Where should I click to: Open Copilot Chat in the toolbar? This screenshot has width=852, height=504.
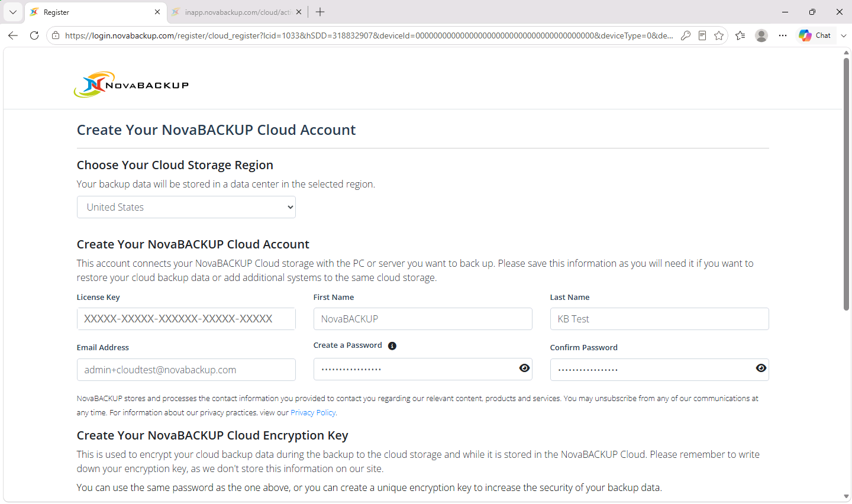(815, 35)
